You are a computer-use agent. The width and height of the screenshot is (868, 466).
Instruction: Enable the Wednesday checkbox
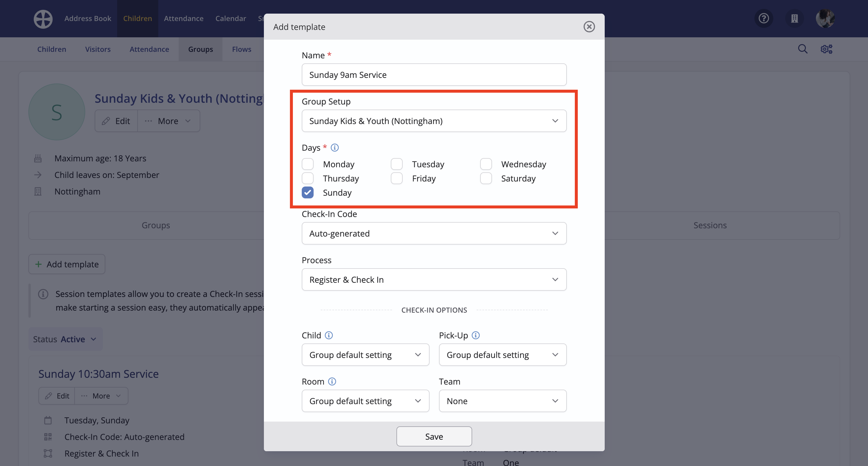point(486,164)
